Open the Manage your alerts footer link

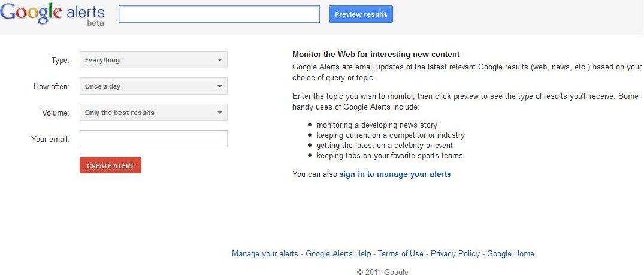[x=265, y=254]
